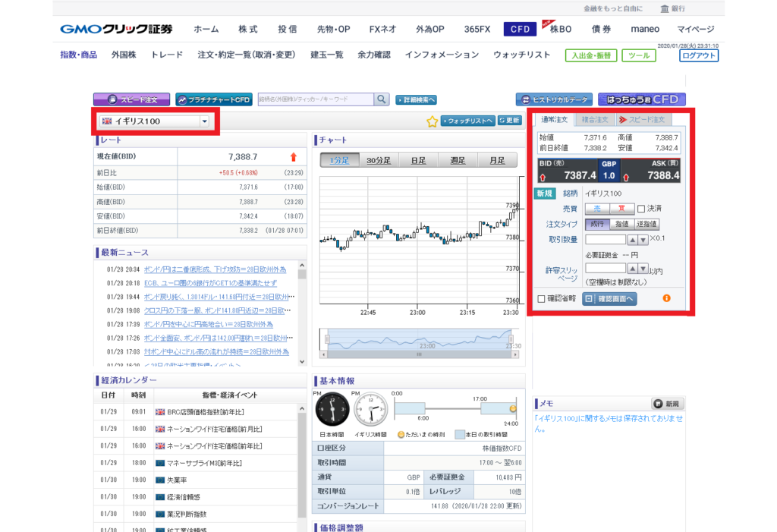
Task: Click the 更新 refresh button
Action: (x=509, y=121)
